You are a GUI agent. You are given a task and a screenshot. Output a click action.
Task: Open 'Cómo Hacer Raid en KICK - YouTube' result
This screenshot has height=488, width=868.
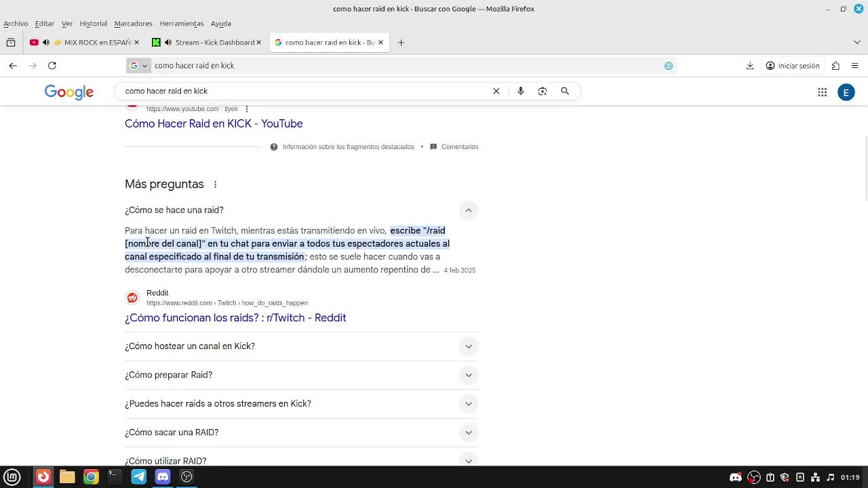(x=214, y=124)
